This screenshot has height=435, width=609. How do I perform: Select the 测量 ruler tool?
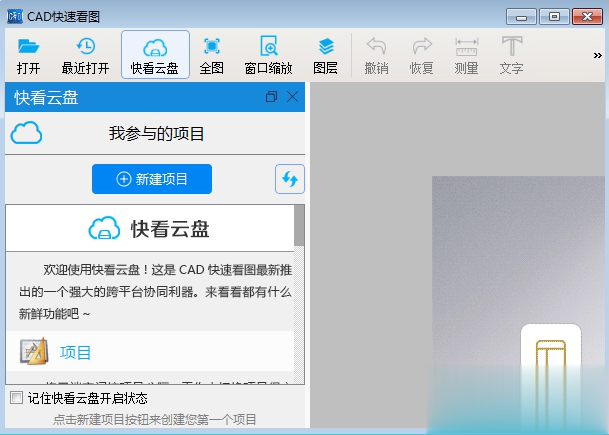(x=466, y=55)
